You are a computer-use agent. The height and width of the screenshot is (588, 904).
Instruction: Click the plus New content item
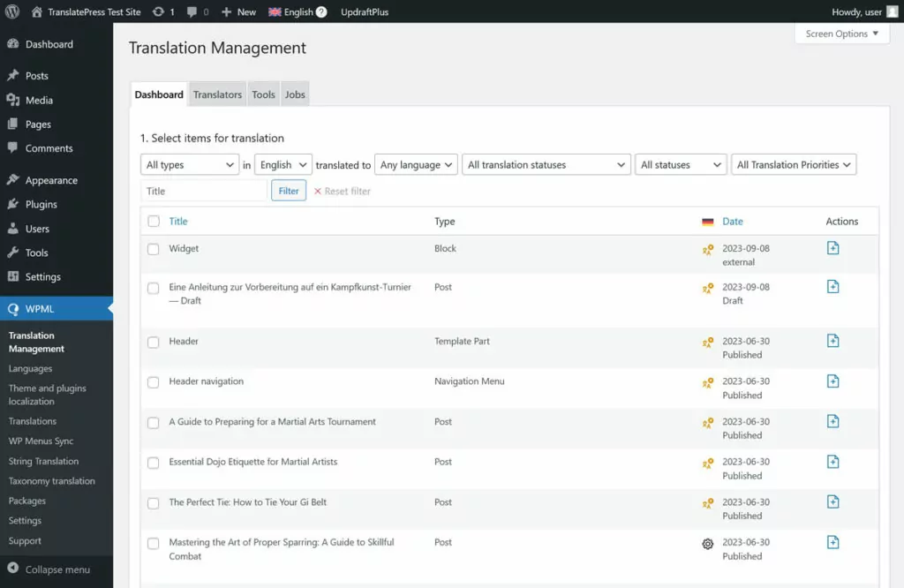pos(238,11)
